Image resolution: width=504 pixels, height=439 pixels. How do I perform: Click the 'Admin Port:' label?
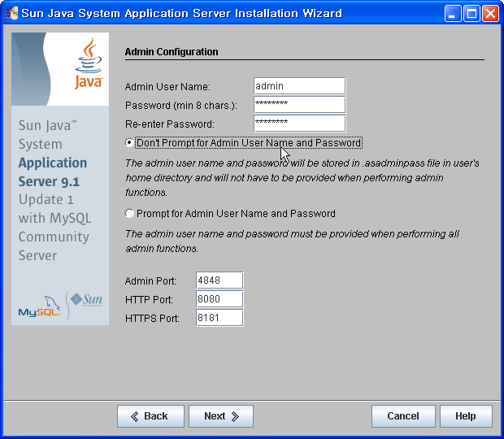pyautogui.click(x=150, y=281)
